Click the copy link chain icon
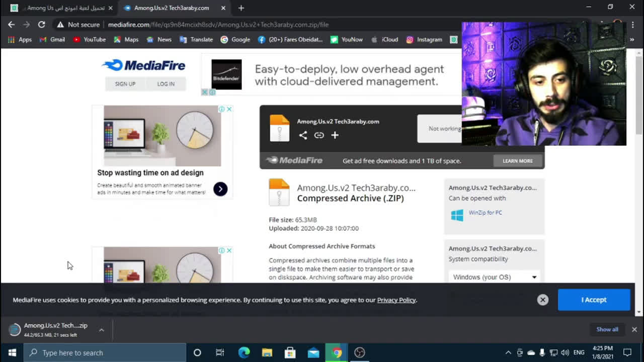The image size is (644, 362). click(319, 135)
